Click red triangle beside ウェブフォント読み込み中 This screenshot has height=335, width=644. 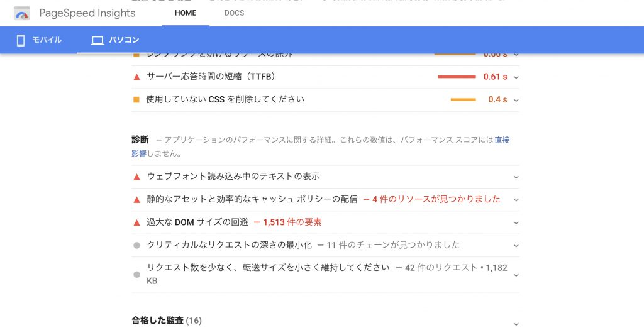[136, 177]
